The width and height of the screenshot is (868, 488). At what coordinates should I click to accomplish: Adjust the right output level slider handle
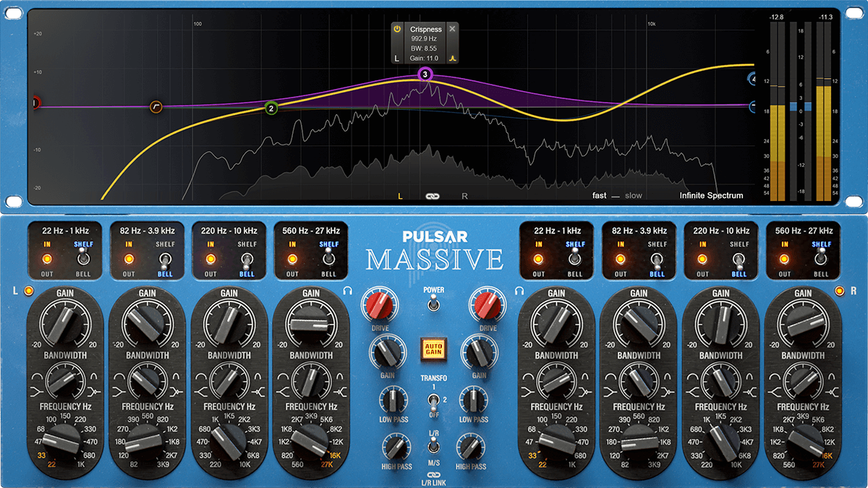(x=808, y=106)
